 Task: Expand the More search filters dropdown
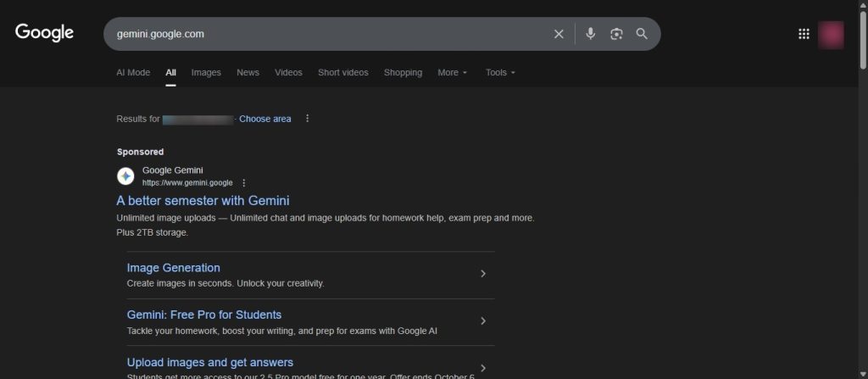(452, 73)
